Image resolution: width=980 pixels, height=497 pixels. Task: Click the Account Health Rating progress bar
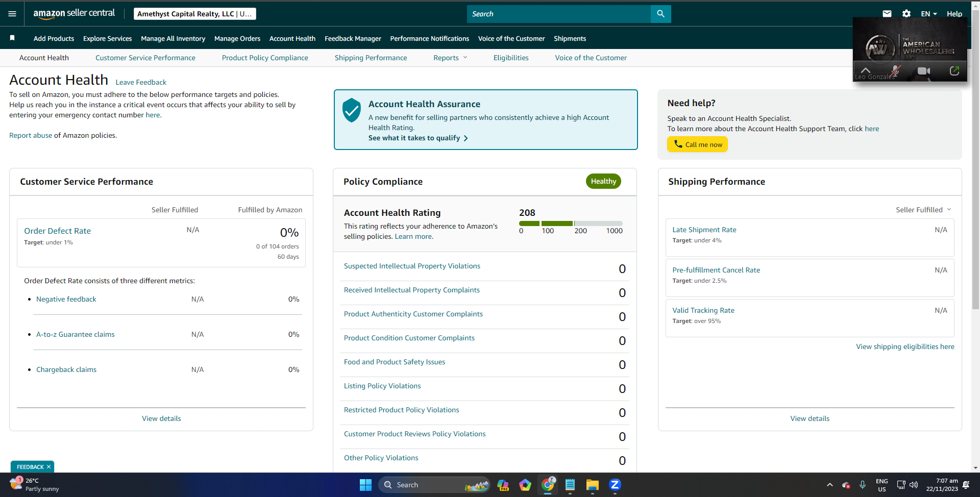pyautogui.click(x=571, y=223)
